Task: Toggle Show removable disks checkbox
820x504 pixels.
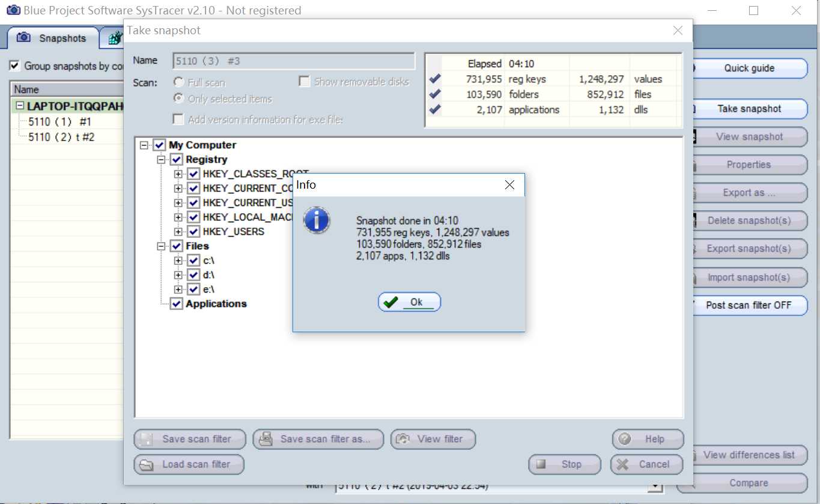Action: [x=304, y=82]
